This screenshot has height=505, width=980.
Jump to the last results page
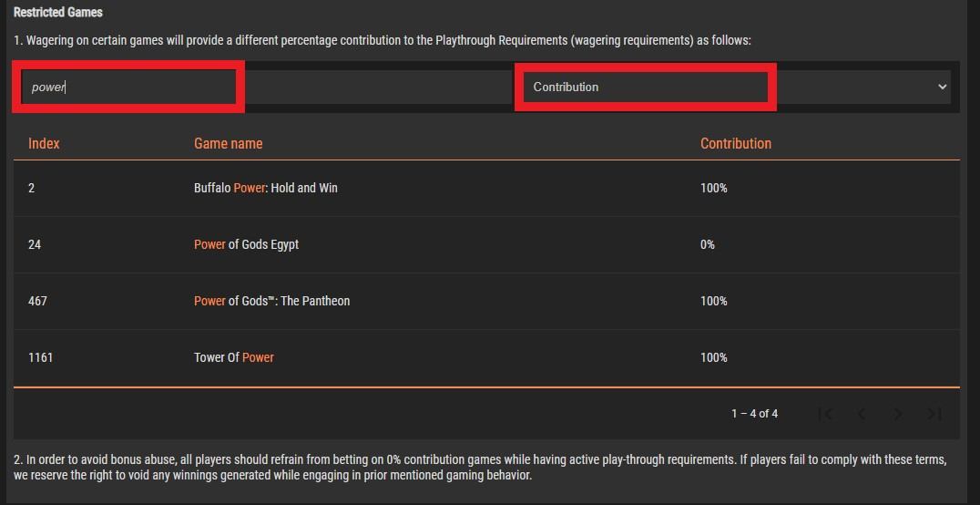click(x=934, y=414)
